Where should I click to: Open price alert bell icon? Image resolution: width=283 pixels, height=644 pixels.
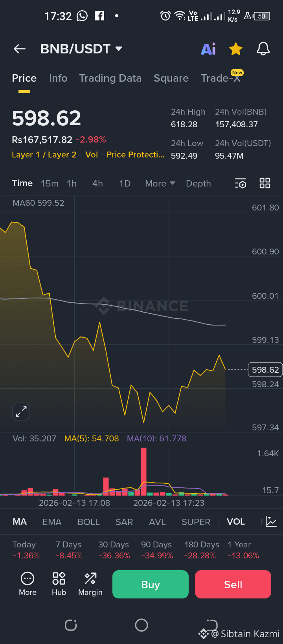263,49
